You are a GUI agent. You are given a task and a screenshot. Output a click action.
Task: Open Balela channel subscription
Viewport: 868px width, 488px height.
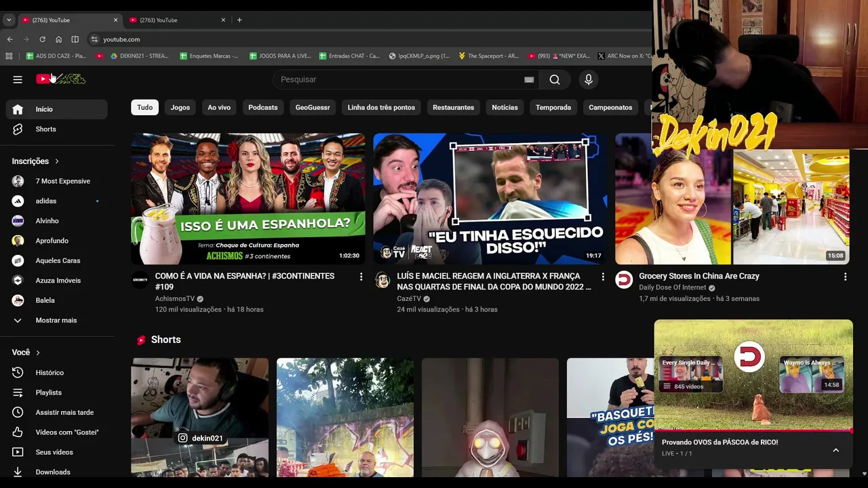[x=57, y=300]
